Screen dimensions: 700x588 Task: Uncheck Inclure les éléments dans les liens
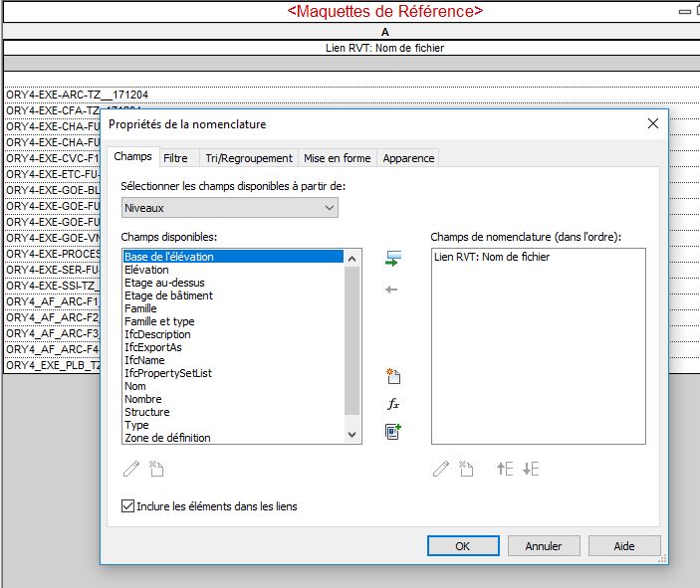point(127,506)
